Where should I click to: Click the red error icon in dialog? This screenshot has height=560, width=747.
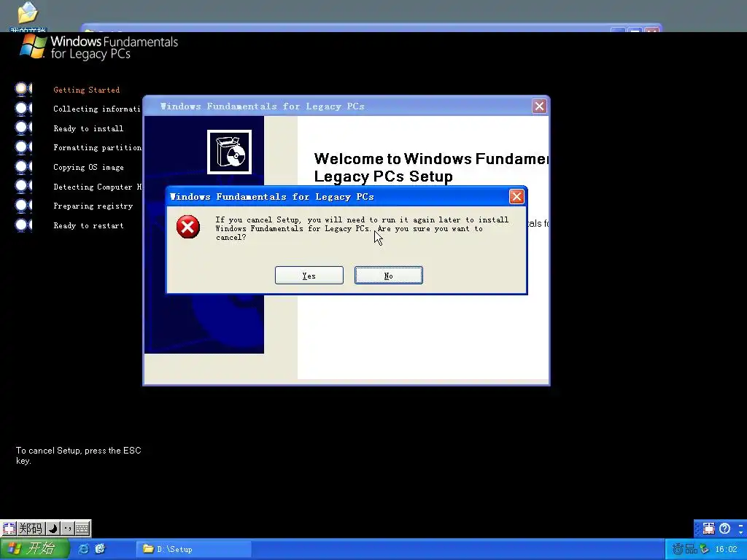187,227
